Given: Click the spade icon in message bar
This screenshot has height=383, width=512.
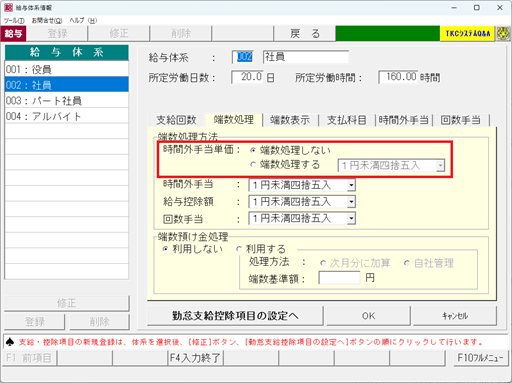Looking at the screenshot, I should pos(10,342).
